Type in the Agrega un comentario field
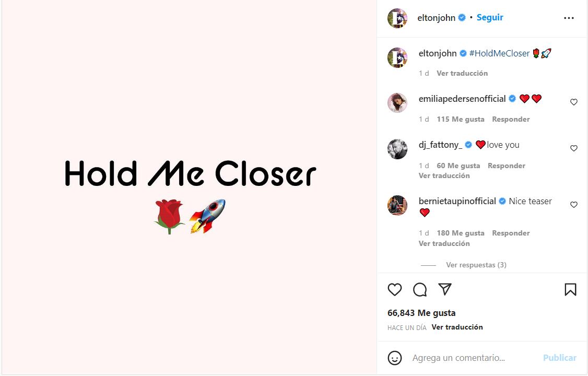 [x=473, y=358]
